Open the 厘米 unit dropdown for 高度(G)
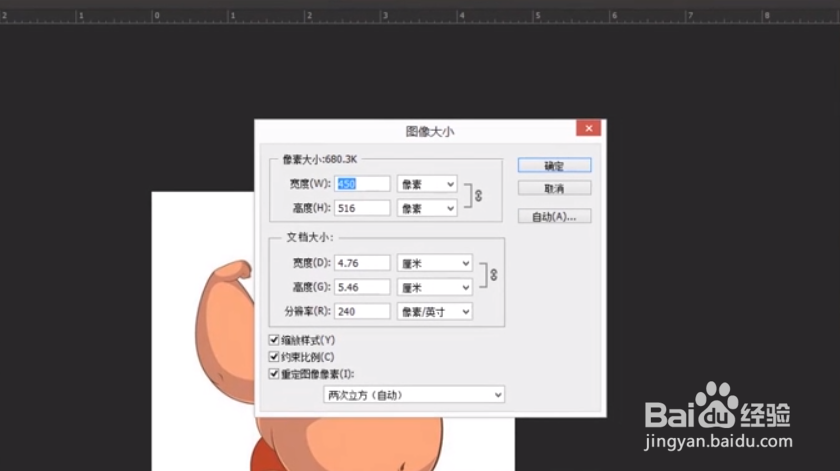The height and width of the screenshot is (471, 840). [434, 287]
